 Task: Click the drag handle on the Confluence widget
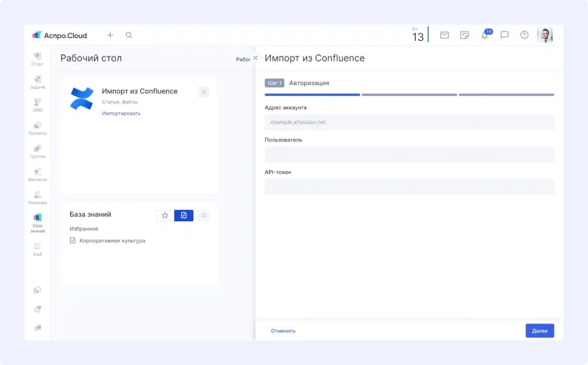(203, 92)
